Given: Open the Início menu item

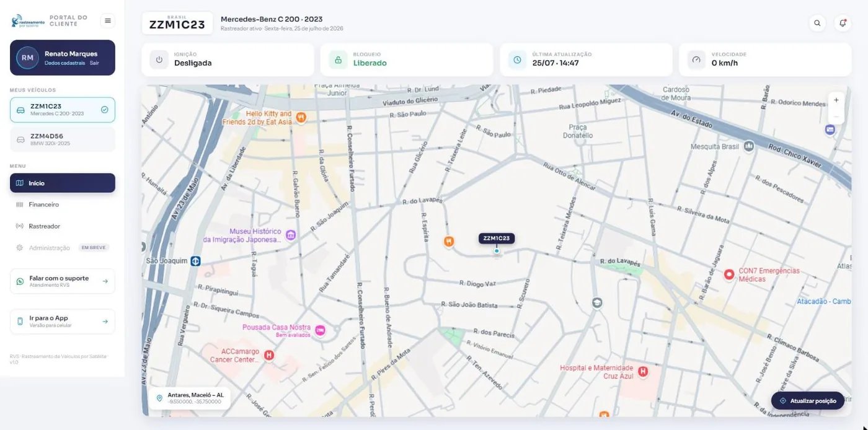Looking at the screenshot, I should [x=63, y=183].
